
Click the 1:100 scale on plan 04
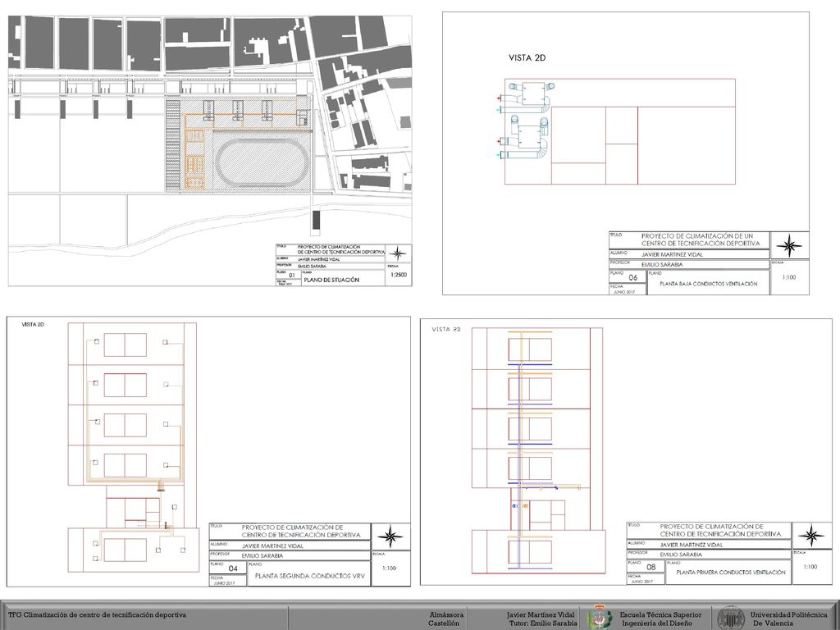click(x=390, y=568)
